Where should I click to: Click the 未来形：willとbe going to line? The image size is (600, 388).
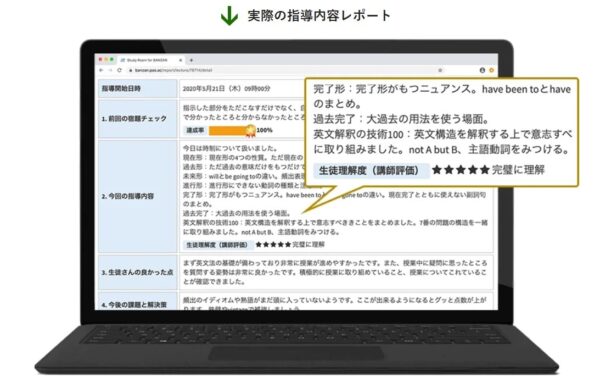coord(244,176)
